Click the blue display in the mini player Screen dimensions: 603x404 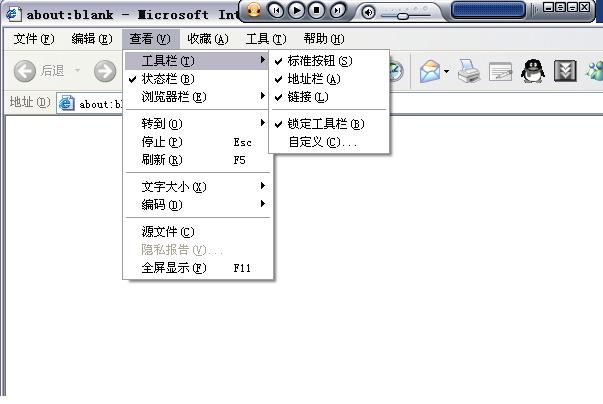[x=488, y=10]
